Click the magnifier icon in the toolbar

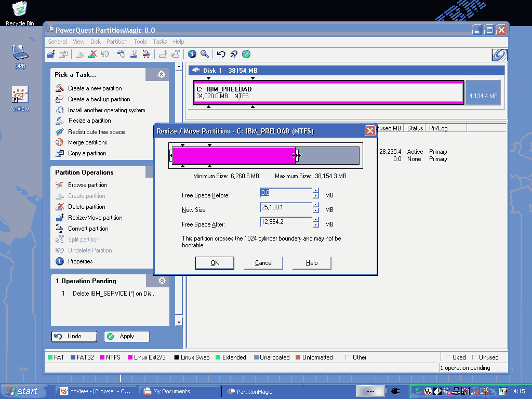pos(205,54)
